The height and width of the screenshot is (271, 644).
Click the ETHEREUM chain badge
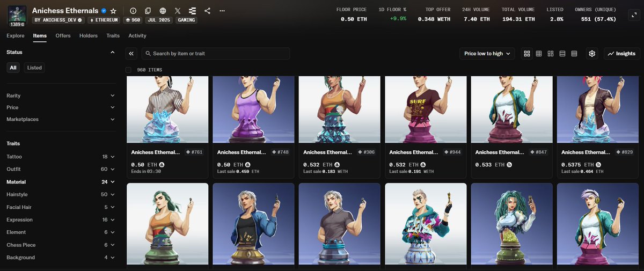[x=105, y=20]
